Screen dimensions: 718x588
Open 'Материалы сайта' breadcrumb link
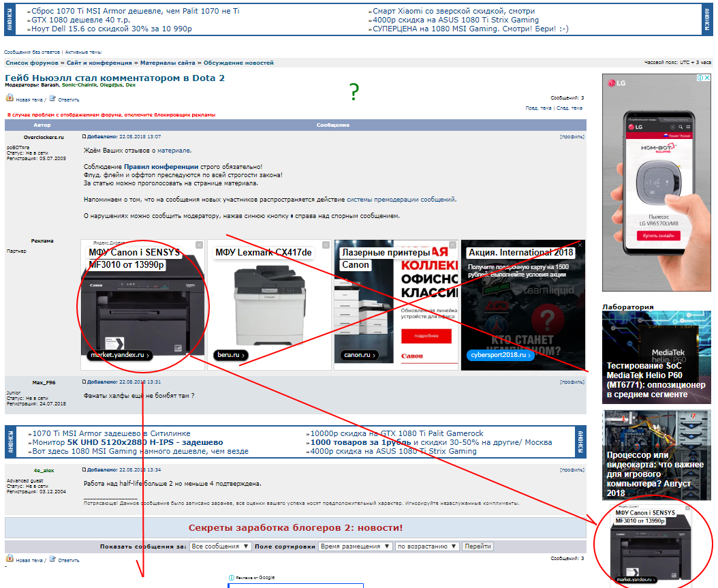coord(168,63)
